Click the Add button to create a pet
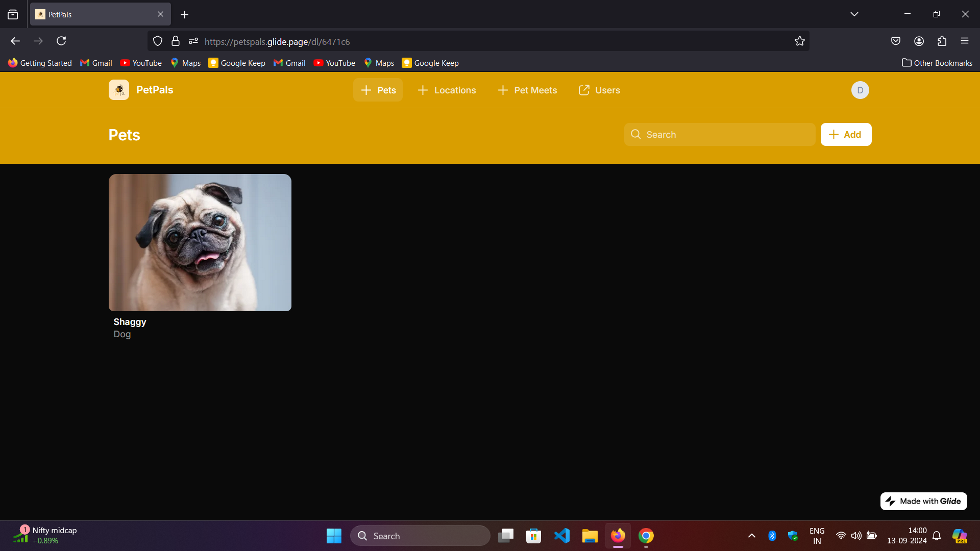The image size is (980, 551). 846,134
